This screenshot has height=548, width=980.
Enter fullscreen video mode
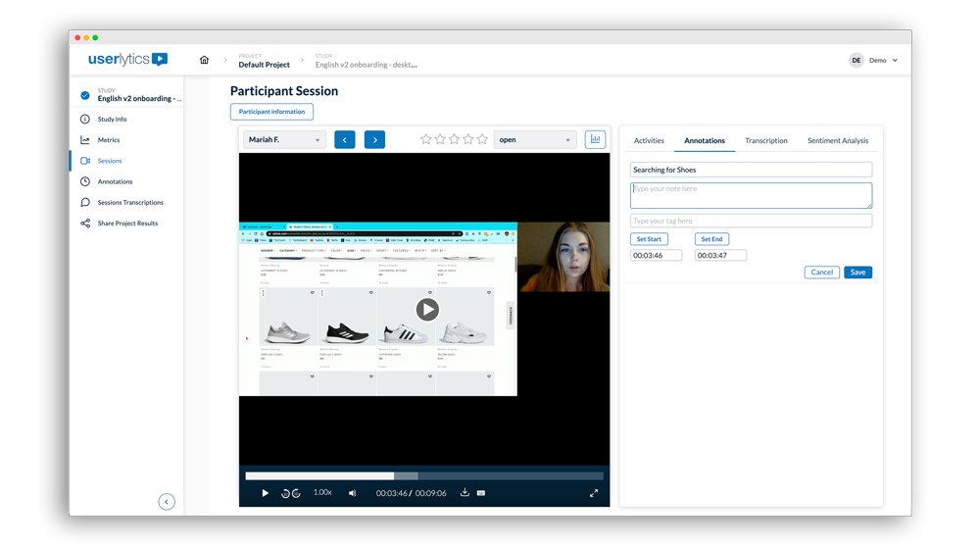tap(594, 493)
